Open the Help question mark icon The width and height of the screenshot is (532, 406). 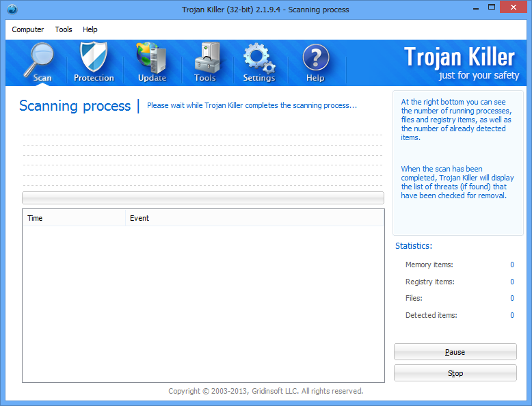(x=315, y=62)
